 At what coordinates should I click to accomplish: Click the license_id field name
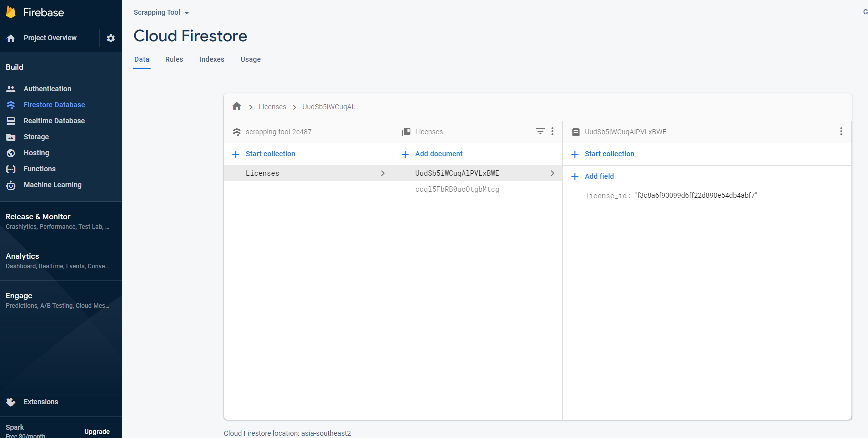click(x=606, y=196)
